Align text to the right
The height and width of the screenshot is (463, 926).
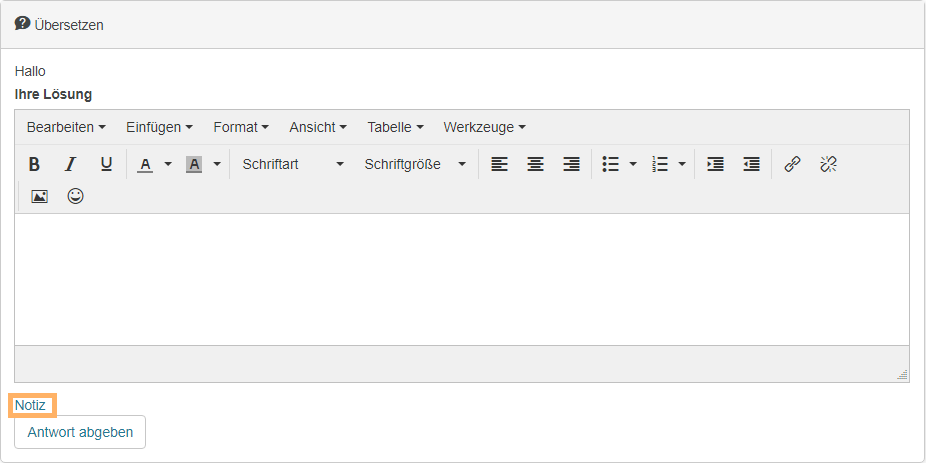571,164
